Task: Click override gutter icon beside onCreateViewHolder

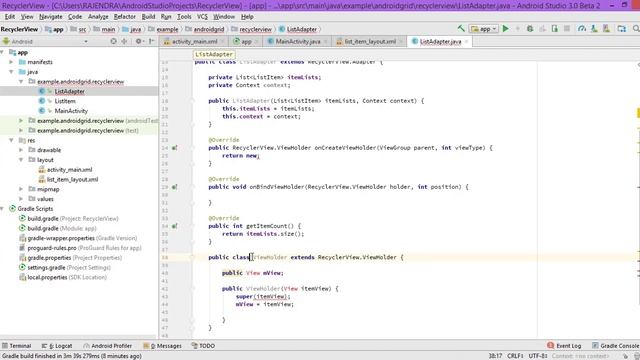Action: [x=174, y=148]
